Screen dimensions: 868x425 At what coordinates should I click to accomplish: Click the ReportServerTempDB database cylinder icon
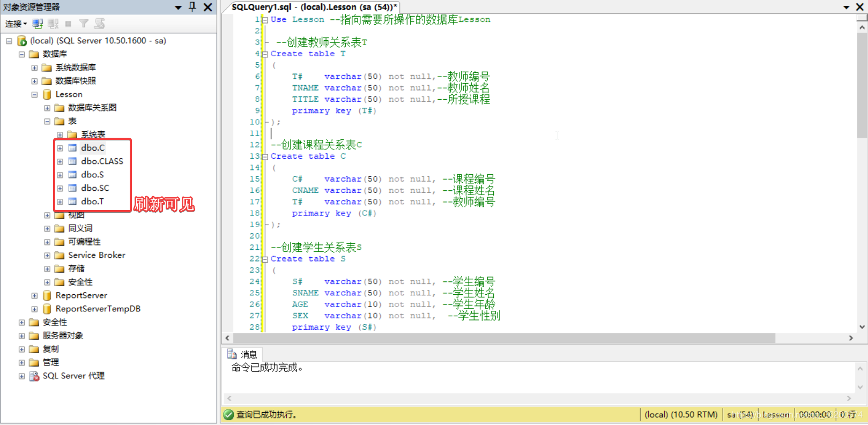tap(47, 309)
